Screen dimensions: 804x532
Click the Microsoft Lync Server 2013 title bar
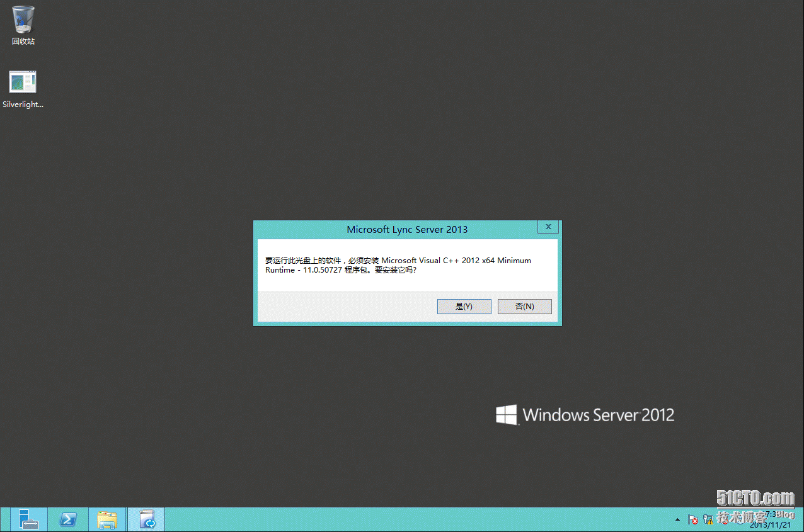(407, 229)
